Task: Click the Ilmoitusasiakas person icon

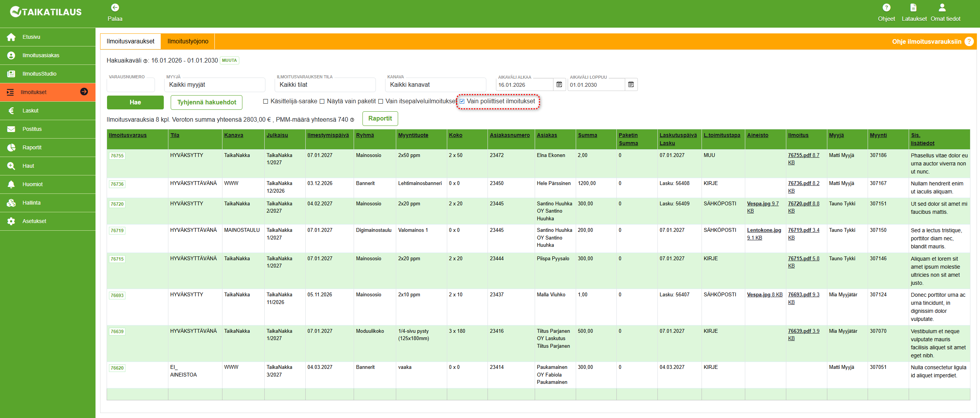Action: pos(11,56)
